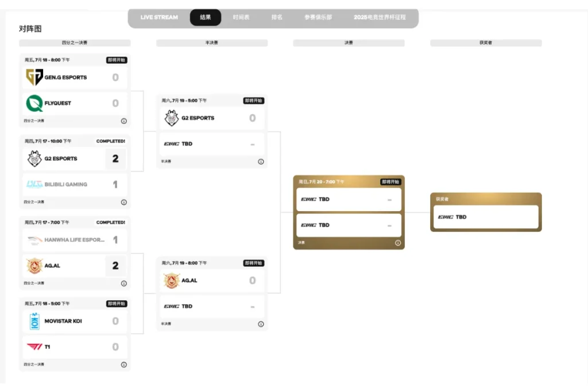Click the Movistar KOI team logo
This screenshot has height=392, width=588.
click(x=34, y=321)
